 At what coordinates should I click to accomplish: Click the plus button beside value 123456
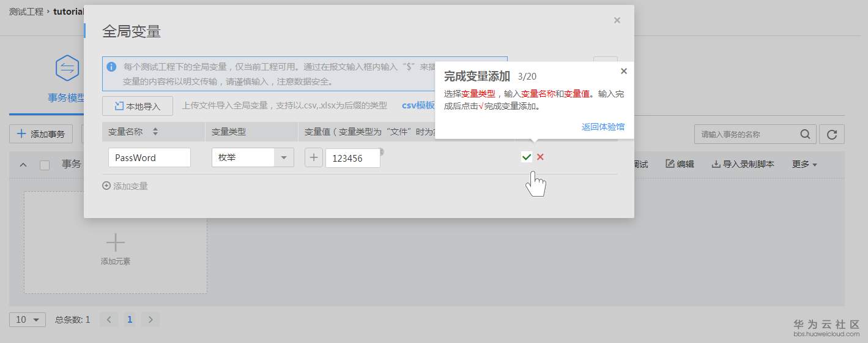314,157
